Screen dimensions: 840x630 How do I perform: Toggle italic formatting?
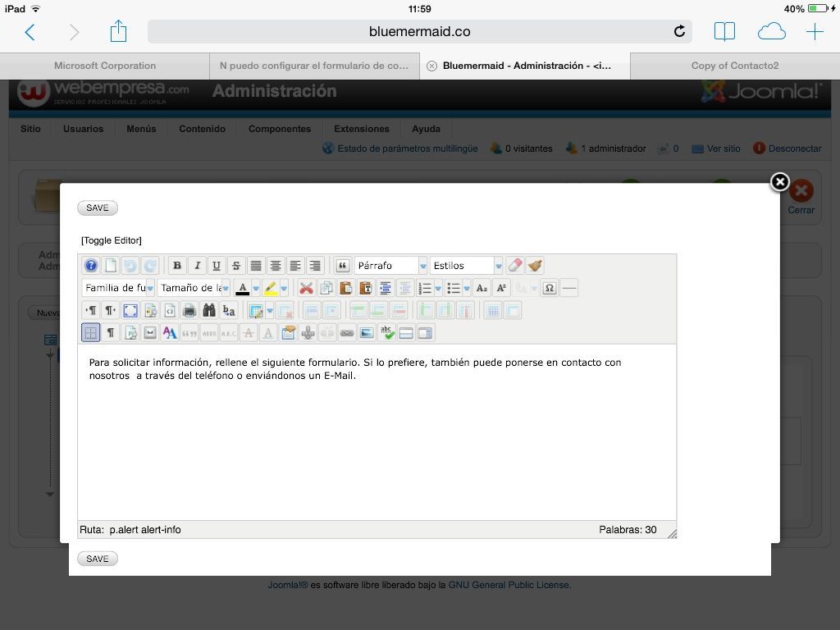coord(197,265)
